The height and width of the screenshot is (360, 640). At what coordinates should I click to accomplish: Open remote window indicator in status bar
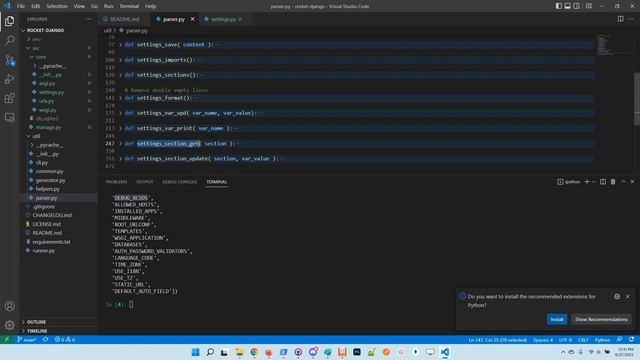pos(7,340)
